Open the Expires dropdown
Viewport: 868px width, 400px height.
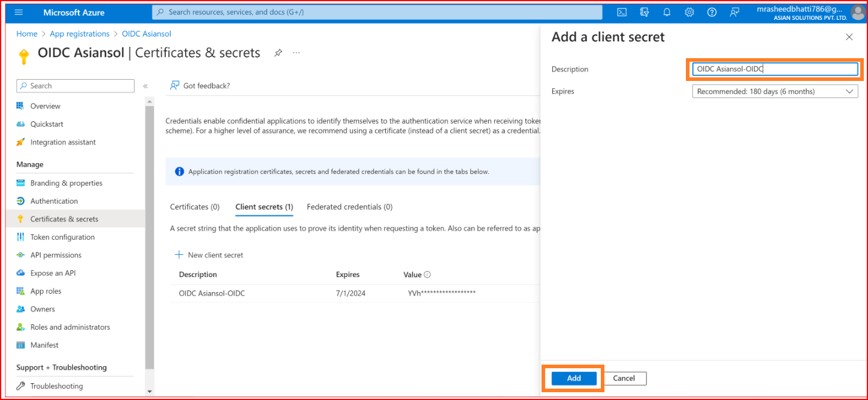click(x=775, y=91)
